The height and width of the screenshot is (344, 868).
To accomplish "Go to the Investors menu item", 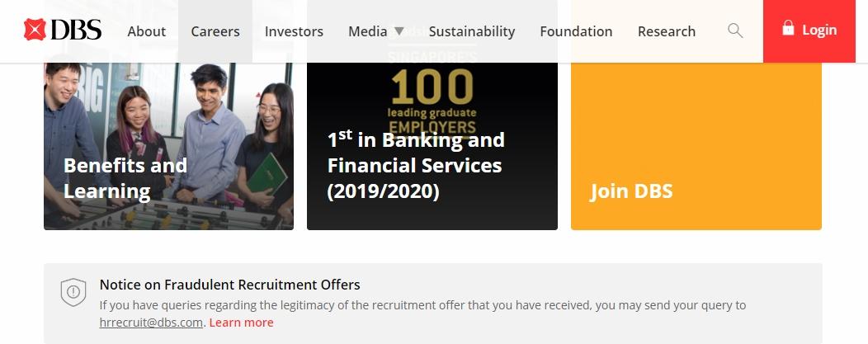I will 294,31.
